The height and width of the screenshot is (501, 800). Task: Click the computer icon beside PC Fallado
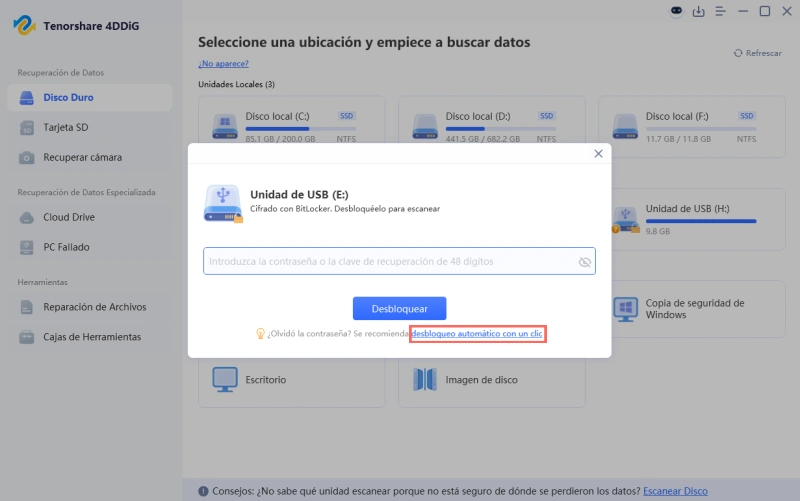[x=27, y=247]
